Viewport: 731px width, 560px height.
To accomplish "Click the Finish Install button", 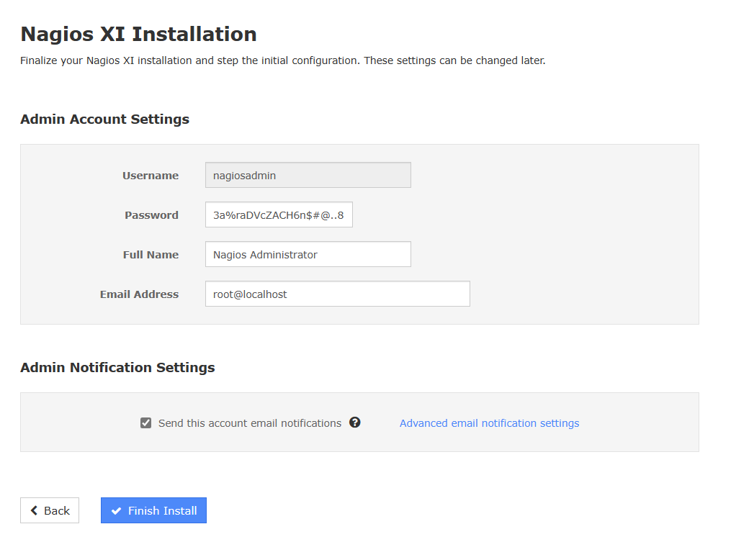I will coord(153,510).
